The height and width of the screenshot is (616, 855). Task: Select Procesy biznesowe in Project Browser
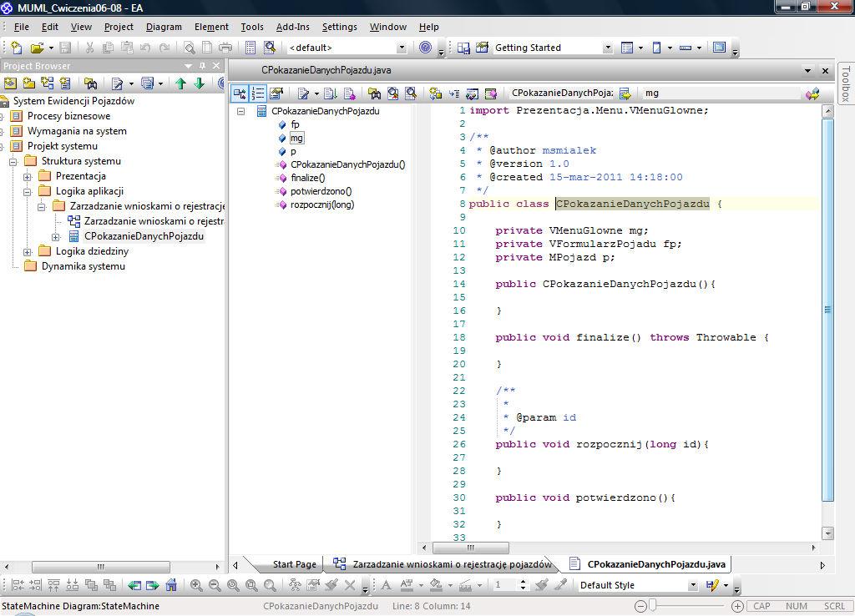click(x=68, y=115)
